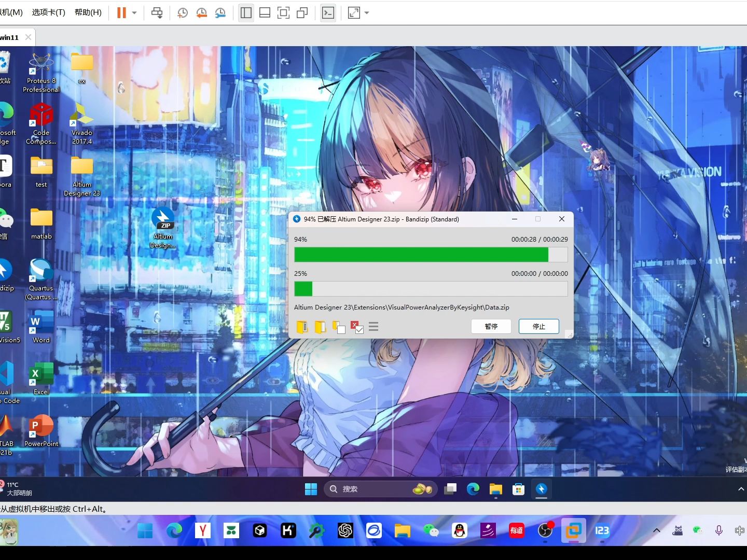
Task: Revert the VM to its snapshot
Action: tap(201, 12)
